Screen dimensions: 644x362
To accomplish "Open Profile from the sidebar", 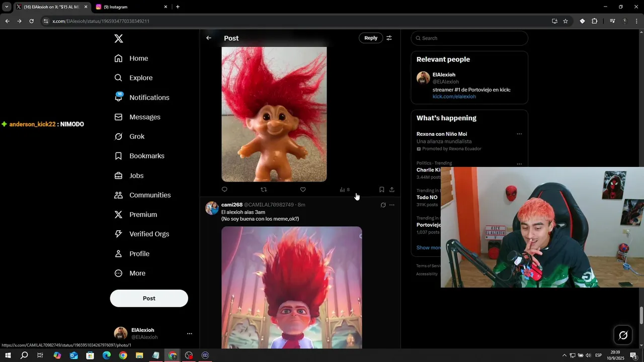I will pyautogui.click(x=132, y=254).
